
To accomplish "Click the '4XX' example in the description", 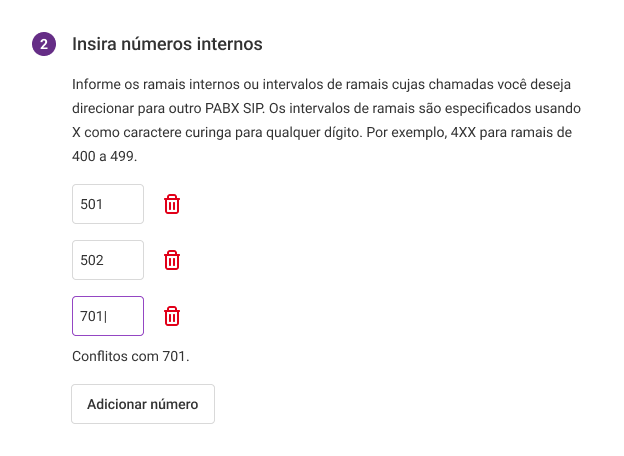I will [x=463, y=132].
